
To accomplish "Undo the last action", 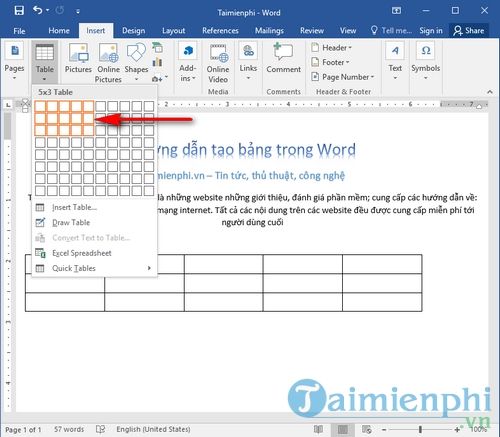I will 37,10.
